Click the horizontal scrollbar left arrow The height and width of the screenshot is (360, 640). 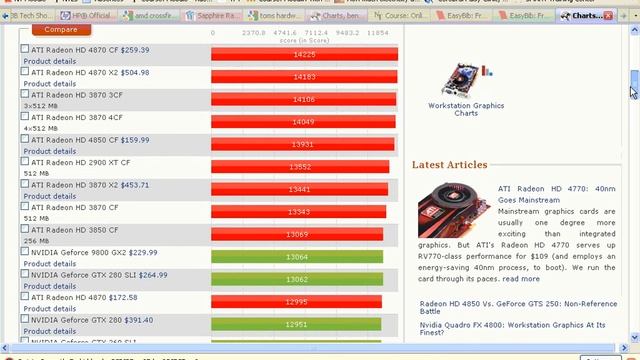click(x=4, y=348)
